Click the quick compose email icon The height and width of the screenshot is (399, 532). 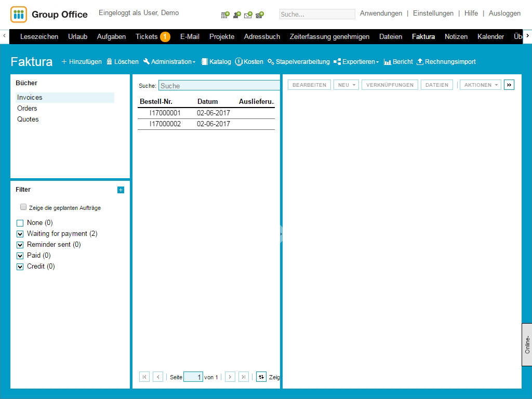[x=248, y=15]
